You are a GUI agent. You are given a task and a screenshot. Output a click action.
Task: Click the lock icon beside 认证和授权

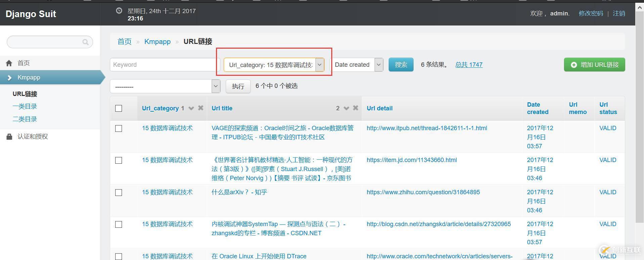click(9, 137)
